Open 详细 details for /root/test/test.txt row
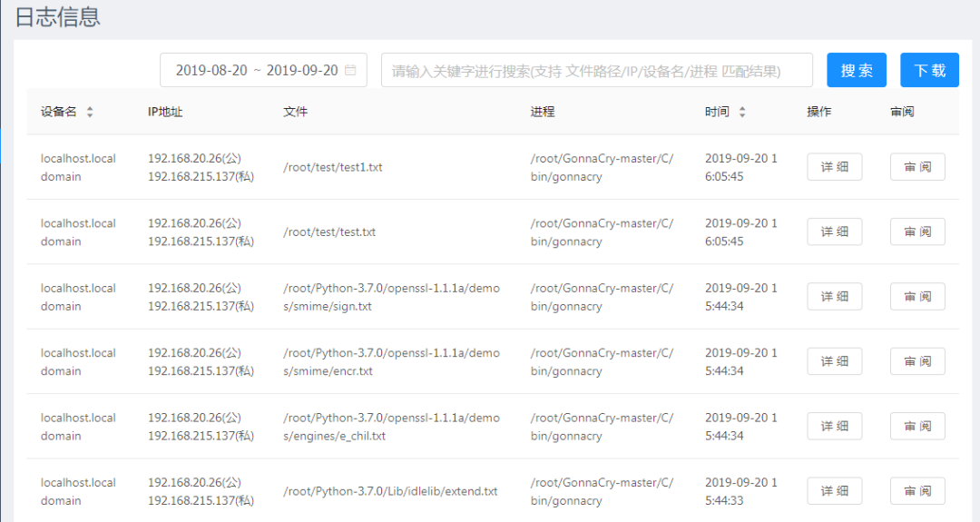 [834, 231]
